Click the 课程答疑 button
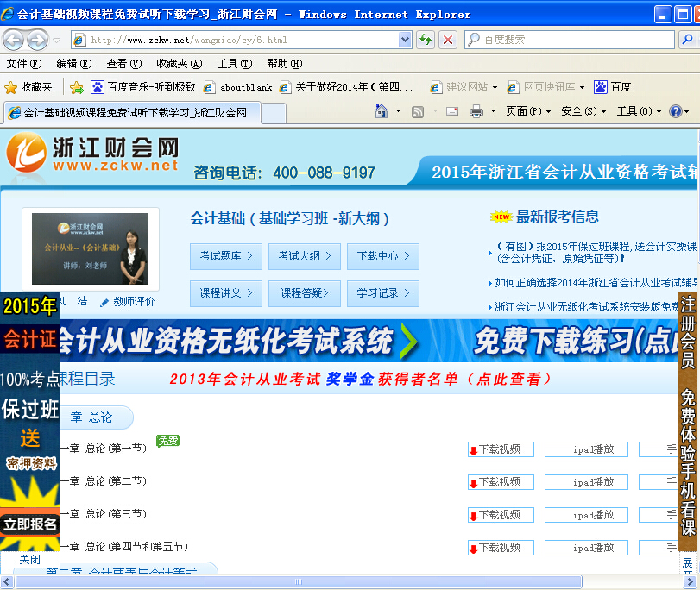Screen dimensions: 700x590 [x=305, y=293]
